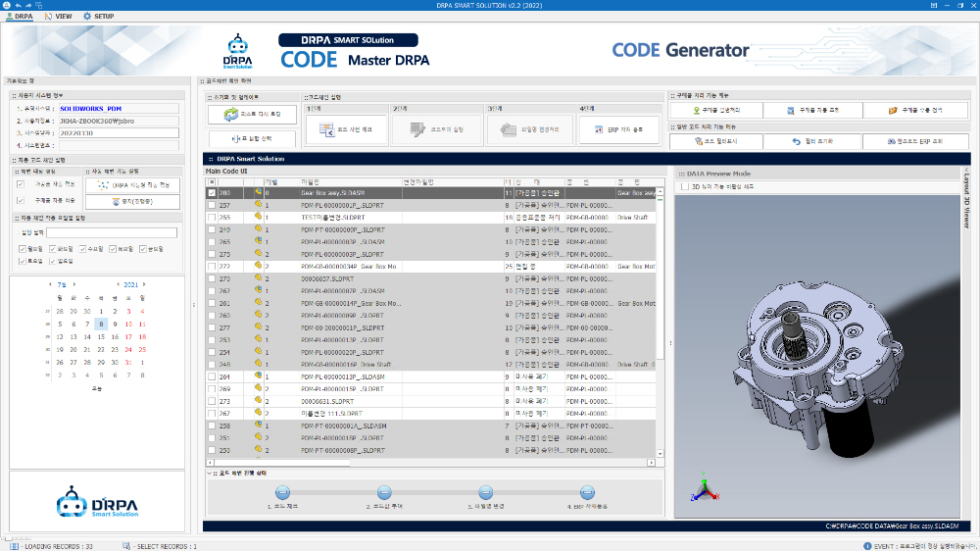Screen dimensions: 980x551
Task: Toggle the 3D viewer disable checkbox
Action: pyautogui.click(x=685, y=186)
